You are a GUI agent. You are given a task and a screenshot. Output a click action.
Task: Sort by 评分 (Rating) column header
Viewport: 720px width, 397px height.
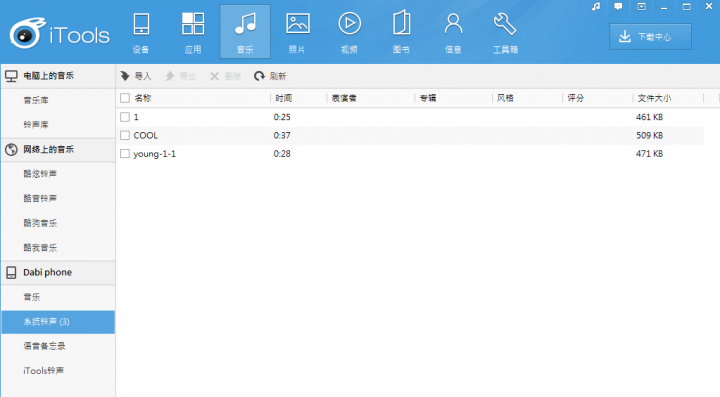pyautogui.click(x=575, y=98)
